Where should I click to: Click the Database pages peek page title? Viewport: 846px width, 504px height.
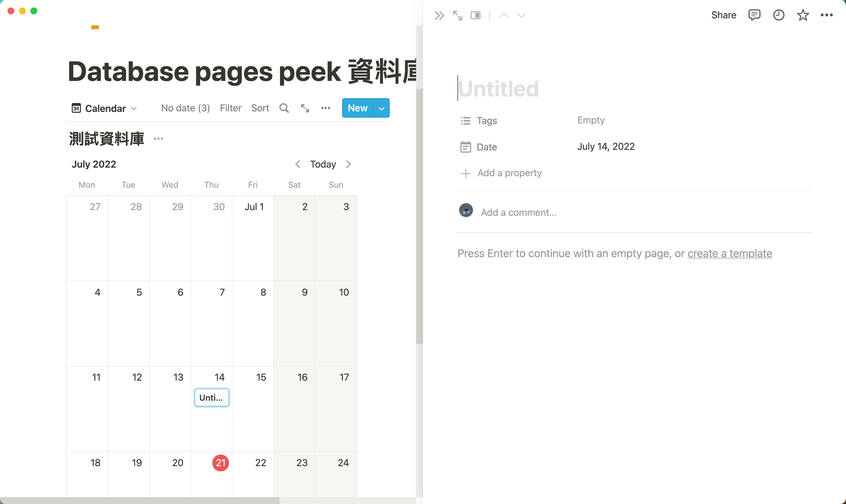tap(242, 71)
